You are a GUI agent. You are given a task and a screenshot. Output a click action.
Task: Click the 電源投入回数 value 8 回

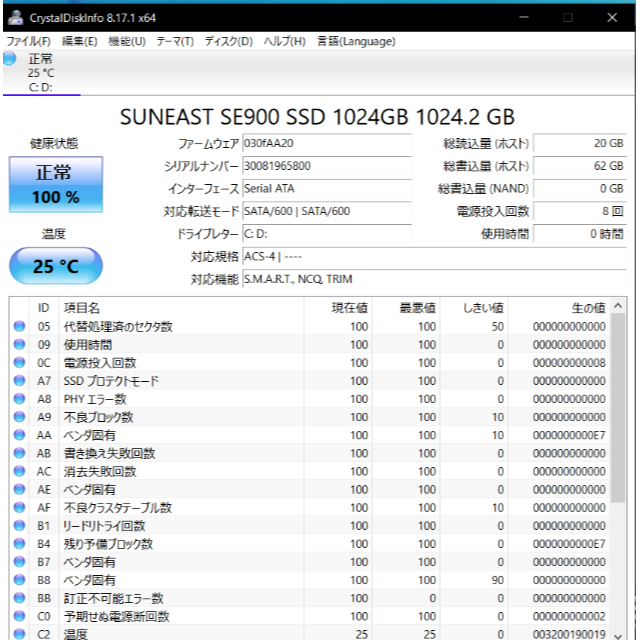coord(580,211)
